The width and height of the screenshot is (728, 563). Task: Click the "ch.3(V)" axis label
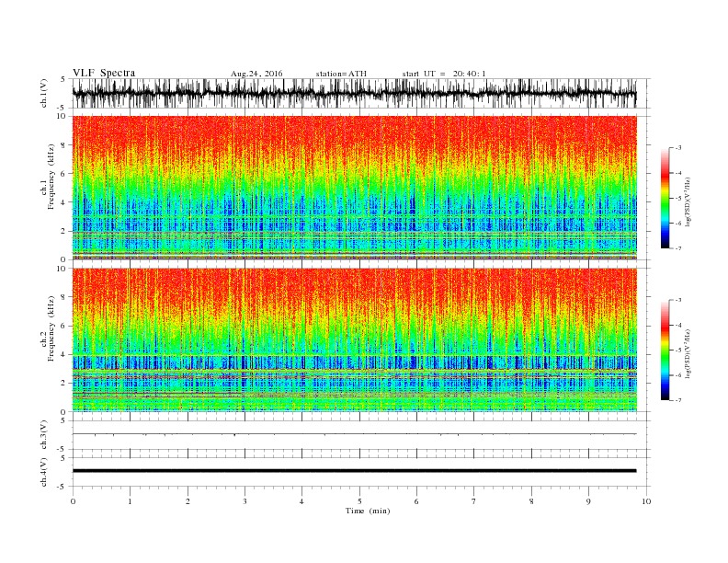point(44,435)
